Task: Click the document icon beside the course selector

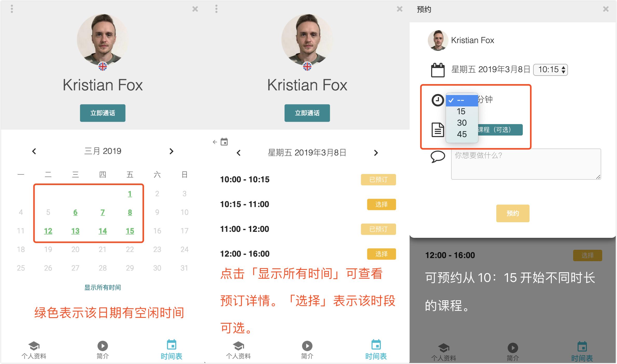Action: (438, 130)
